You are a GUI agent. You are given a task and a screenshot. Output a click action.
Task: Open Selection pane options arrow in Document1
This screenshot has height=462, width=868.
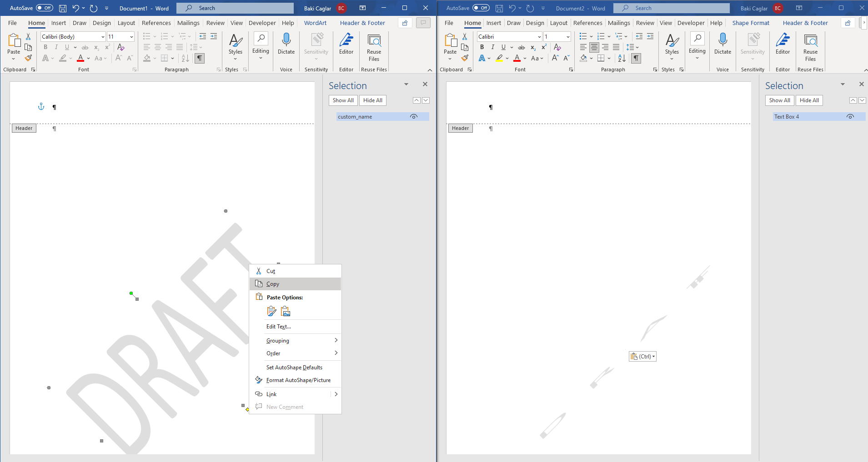406,84
